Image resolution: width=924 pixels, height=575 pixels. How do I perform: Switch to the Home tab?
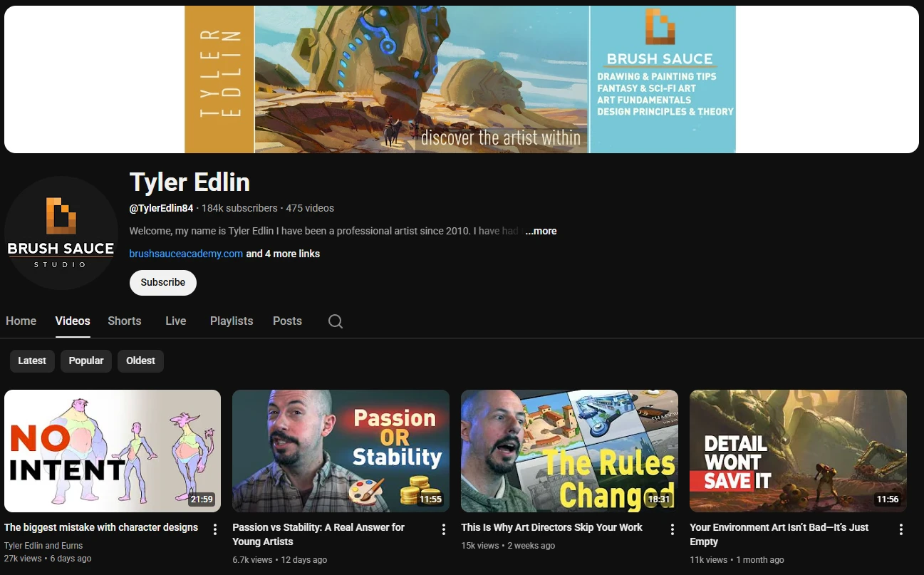(21, 321)
